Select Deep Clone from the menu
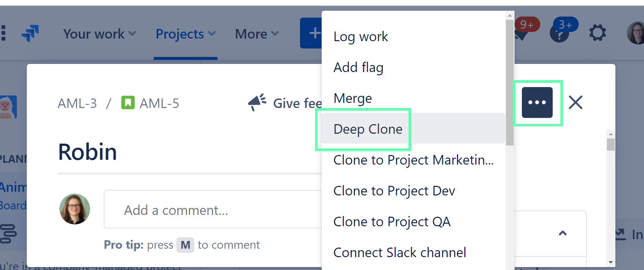Viewport: 644px width, 270px height. coord(367,129)
